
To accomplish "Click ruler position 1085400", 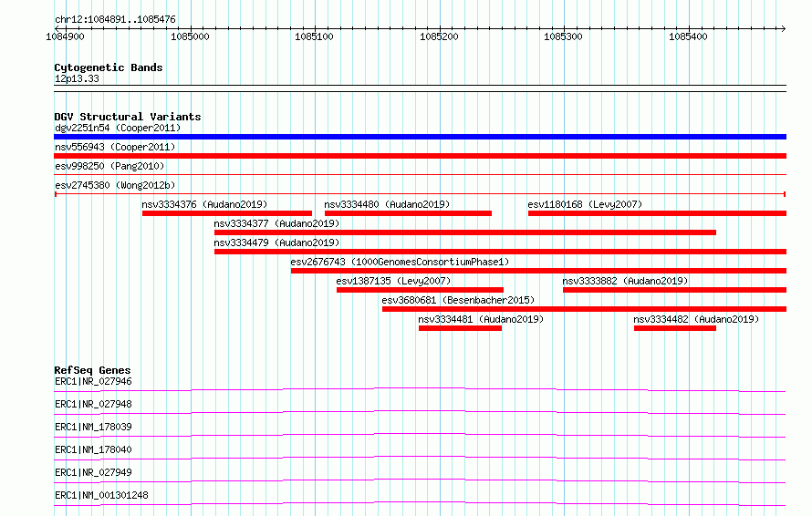I will coord(688,36).
